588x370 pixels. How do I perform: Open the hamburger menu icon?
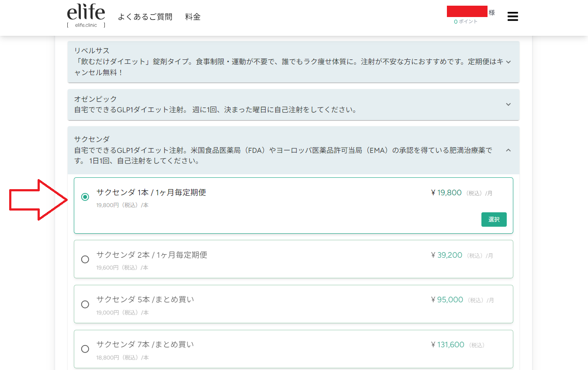pyautogui.click(x=512, y=17)
